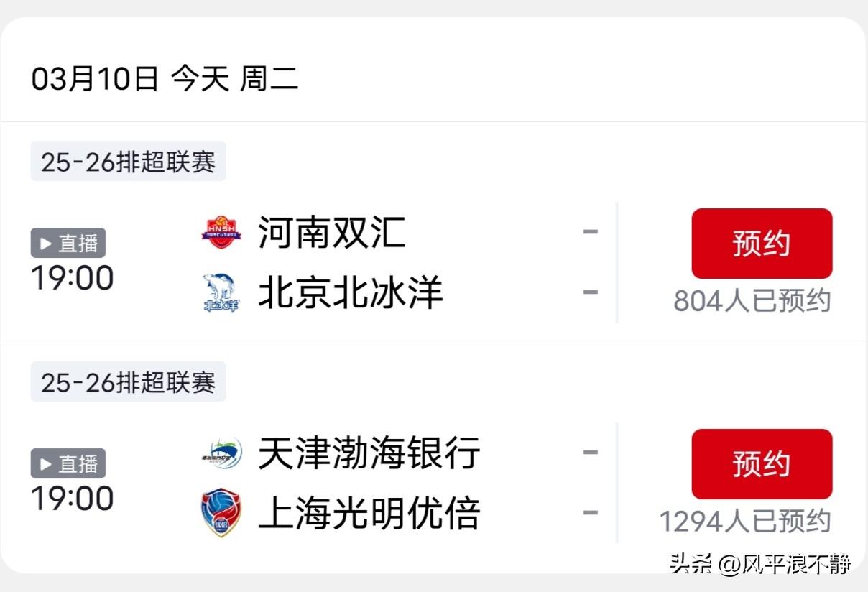Viewport: 868px width, 592px height.
Task: Click the 河南双汇 HNSH shield logo
Action: pos(221,231)
